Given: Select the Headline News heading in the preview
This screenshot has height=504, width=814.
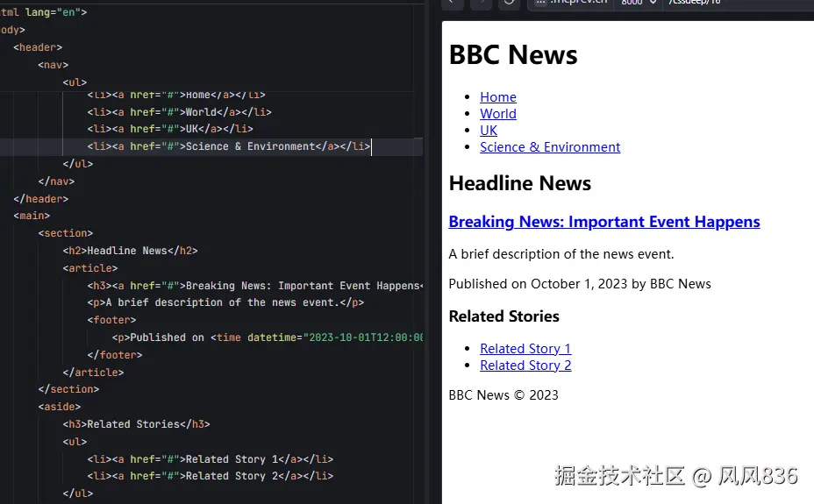Looking at the screenshot, I should (x=519, y=183).
